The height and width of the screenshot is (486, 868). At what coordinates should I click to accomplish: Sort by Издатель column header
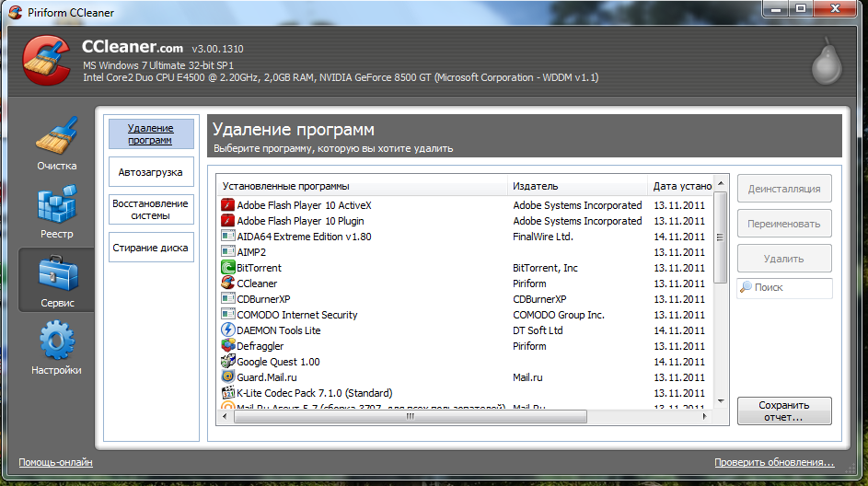(577, 186)
